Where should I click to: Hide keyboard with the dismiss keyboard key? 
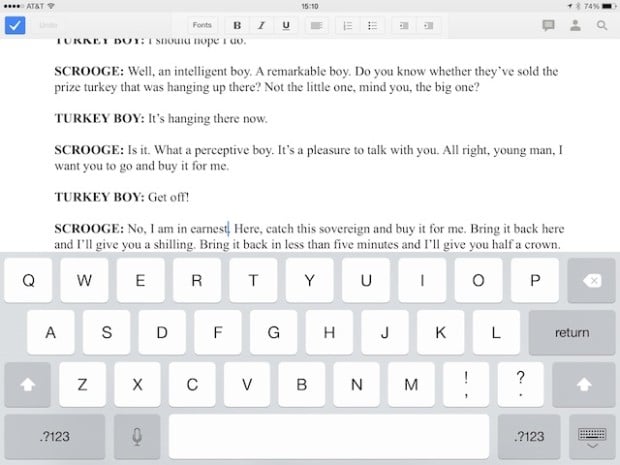592,437
